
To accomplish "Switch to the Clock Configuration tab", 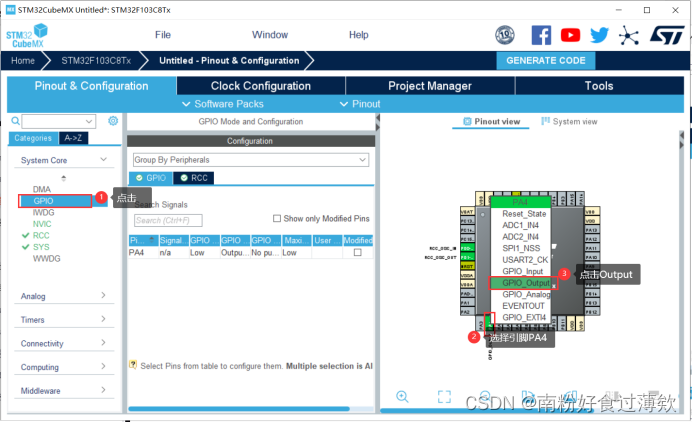I will pos(261,86).
